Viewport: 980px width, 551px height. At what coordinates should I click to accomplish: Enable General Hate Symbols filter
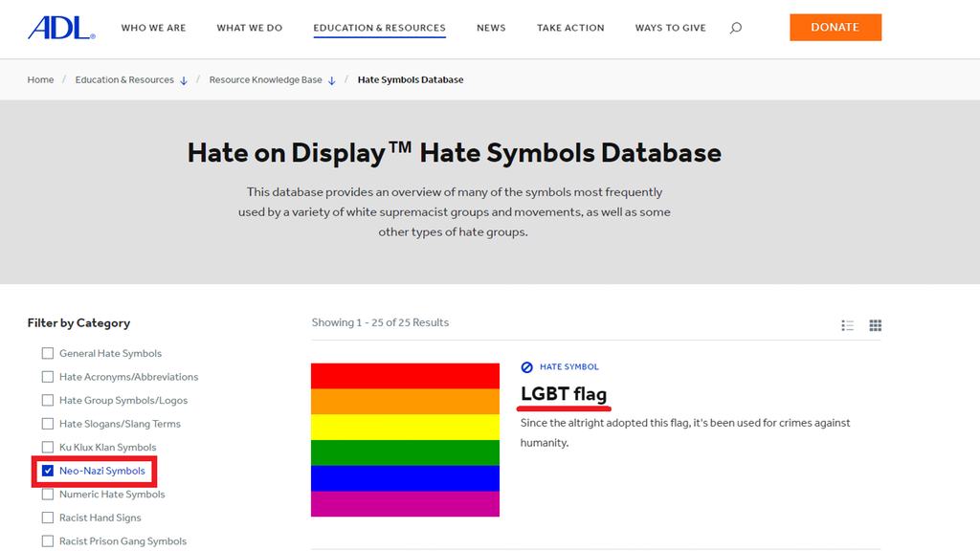tap(48, 353)
